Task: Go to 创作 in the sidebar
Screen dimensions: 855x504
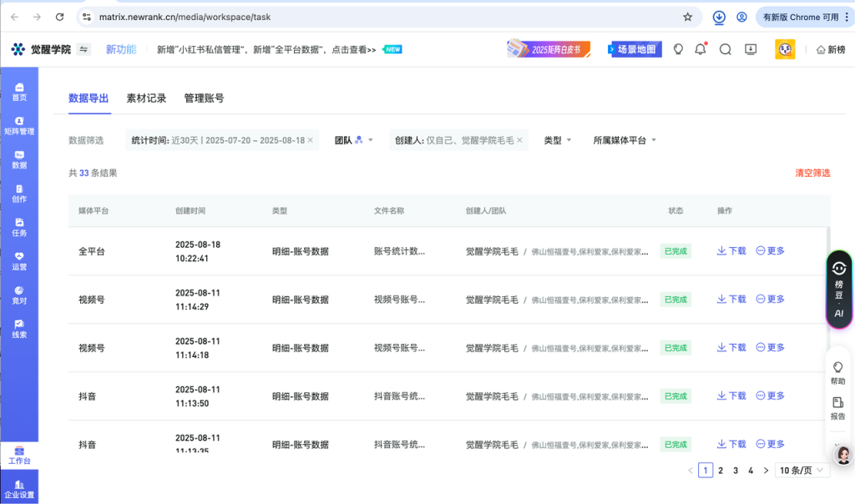Action: (x=19, y=194)
